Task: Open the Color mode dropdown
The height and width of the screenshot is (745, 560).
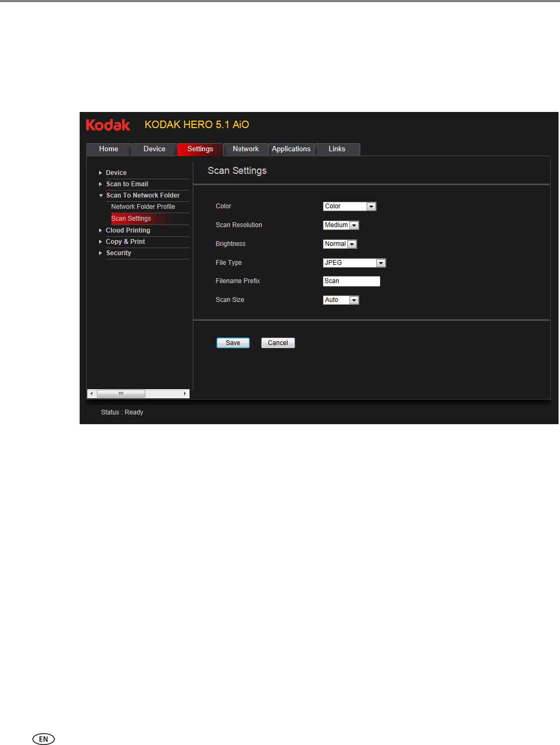Action: [349, 207]
